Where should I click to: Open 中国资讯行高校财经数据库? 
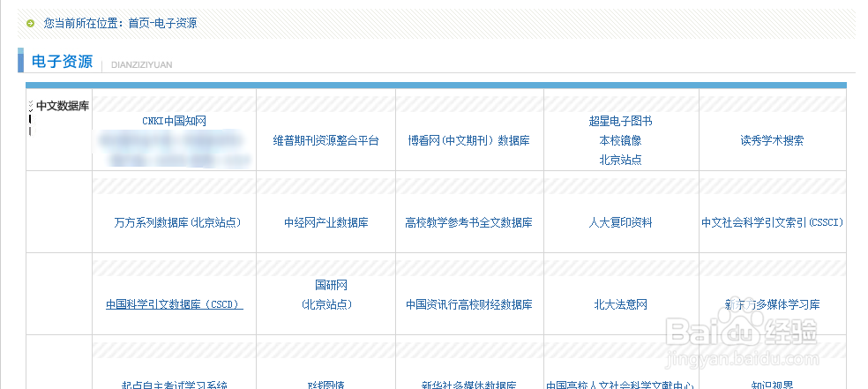click(x=469, y=304)
